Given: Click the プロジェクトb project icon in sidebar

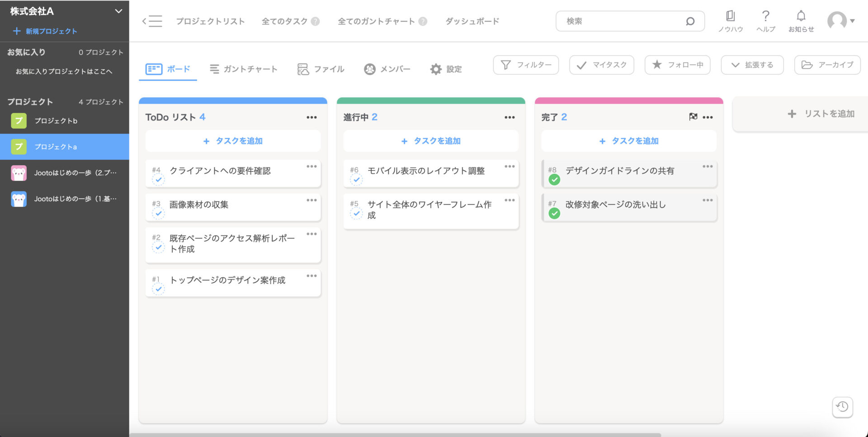Looking at the screenshot, I should [x=19, y=121].
